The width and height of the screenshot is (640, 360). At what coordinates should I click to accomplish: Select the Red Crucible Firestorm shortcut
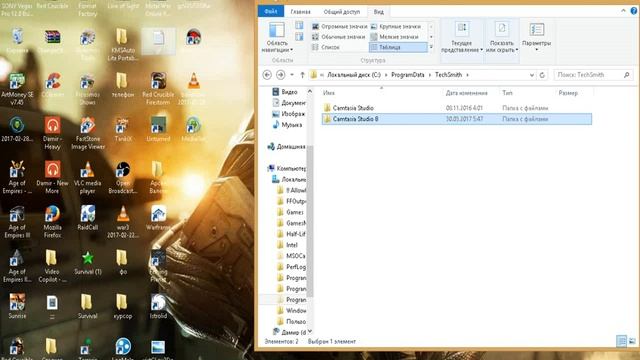click(158, 89)
